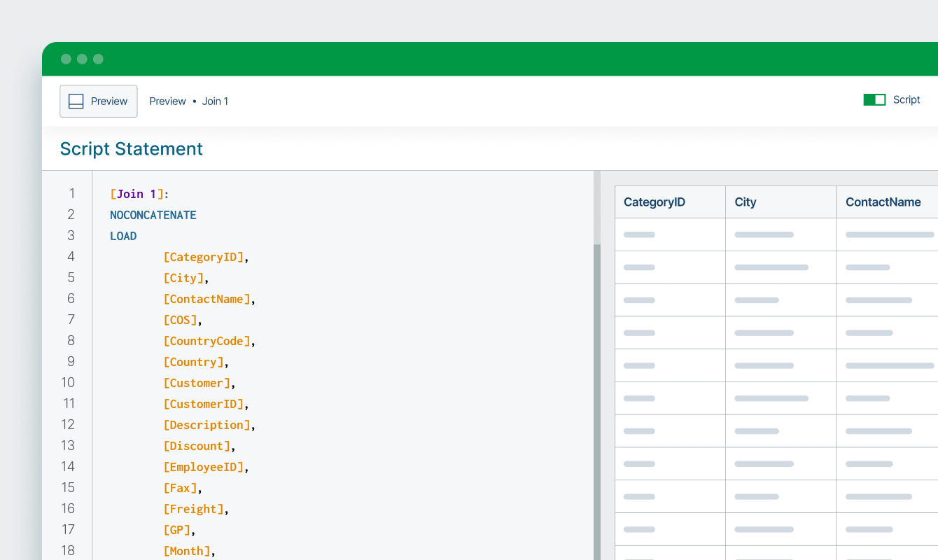Click the Join 1 breadcrumb
This screenshot has width=938, height=560.
[x=216, y=101]
